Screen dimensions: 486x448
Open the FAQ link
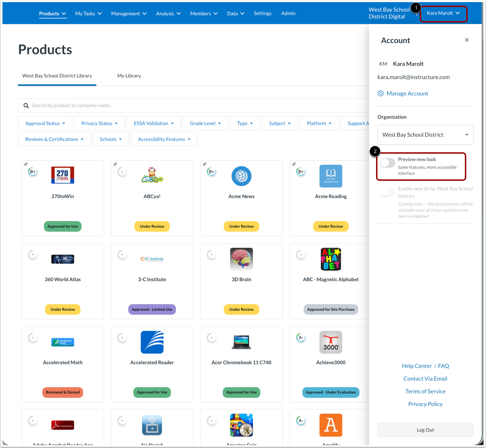pos(443,366)
